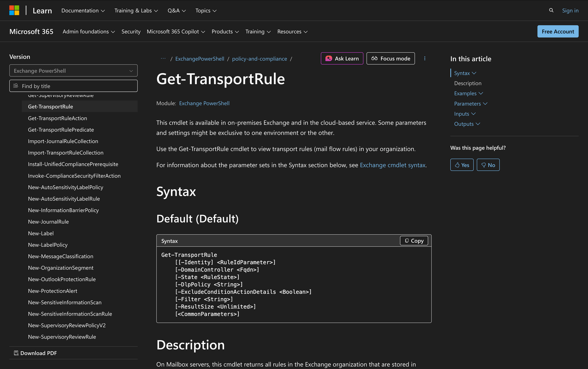
Task: Click the Microsoft logo
Action: click(14, 10)
